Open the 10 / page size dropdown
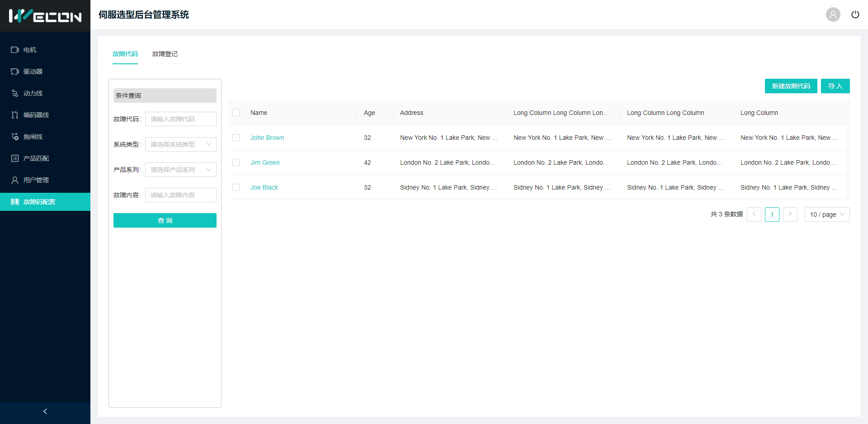 (827, 214)
